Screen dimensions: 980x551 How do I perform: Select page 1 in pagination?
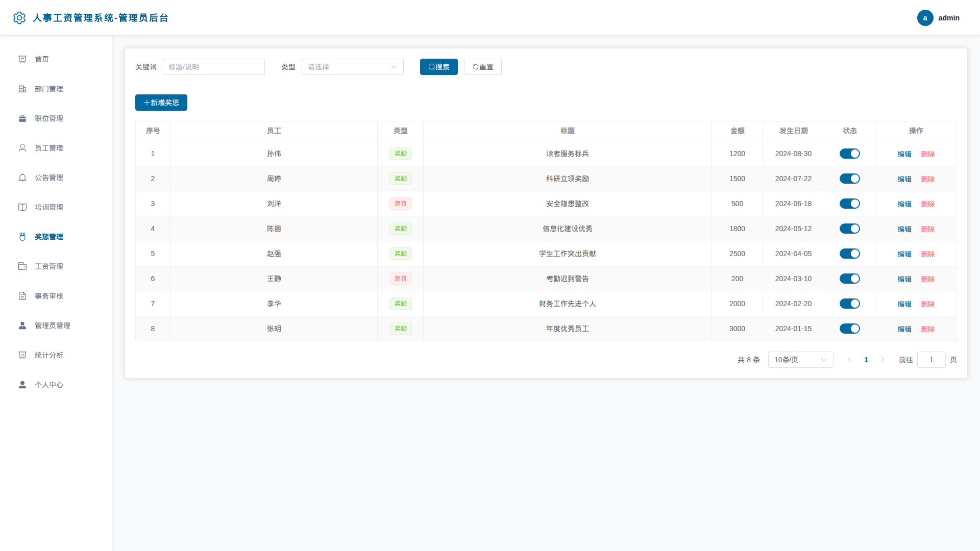tap(866, 360)
